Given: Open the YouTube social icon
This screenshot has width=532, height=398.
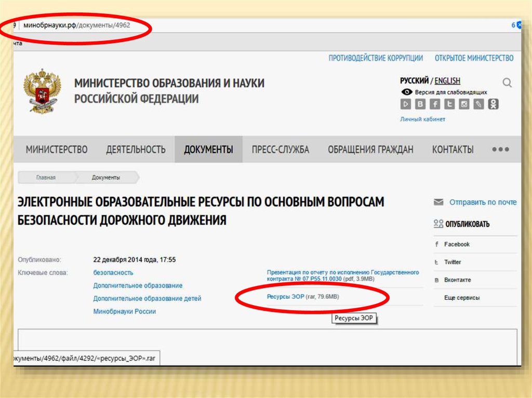Looking at the screenshot, I should point(405,104).
